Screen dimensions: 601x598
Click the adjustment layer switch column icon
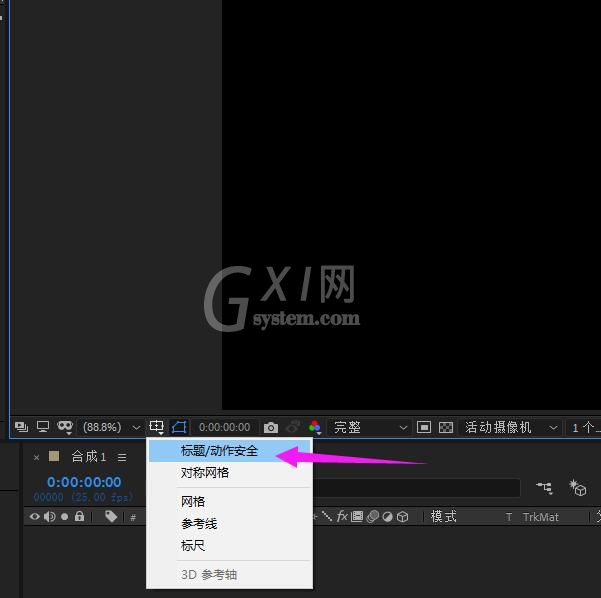[x=388, y=517]
